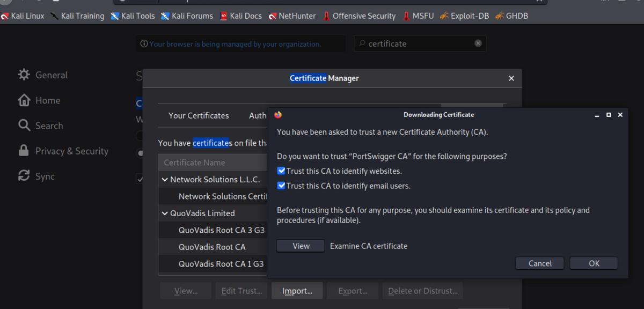
Task: Collapse Network Solutions L.L.C. group
Action: click(165, 180)
